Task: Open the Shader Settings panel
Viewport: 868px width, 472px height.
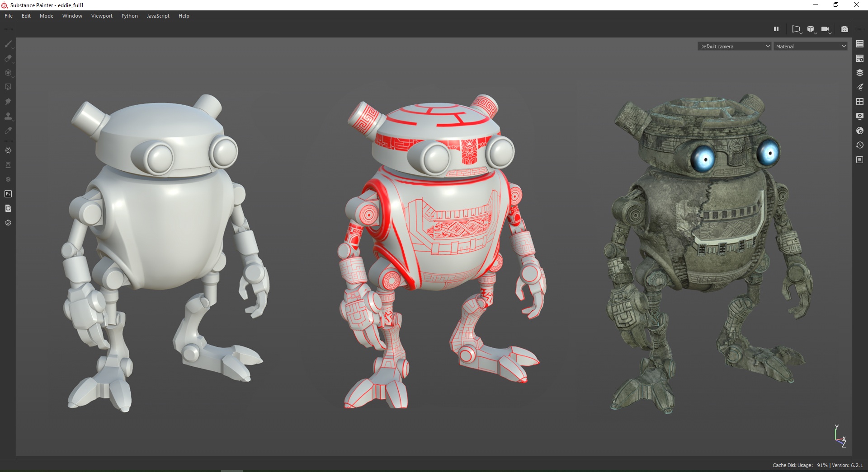Action: coord(860,131)
